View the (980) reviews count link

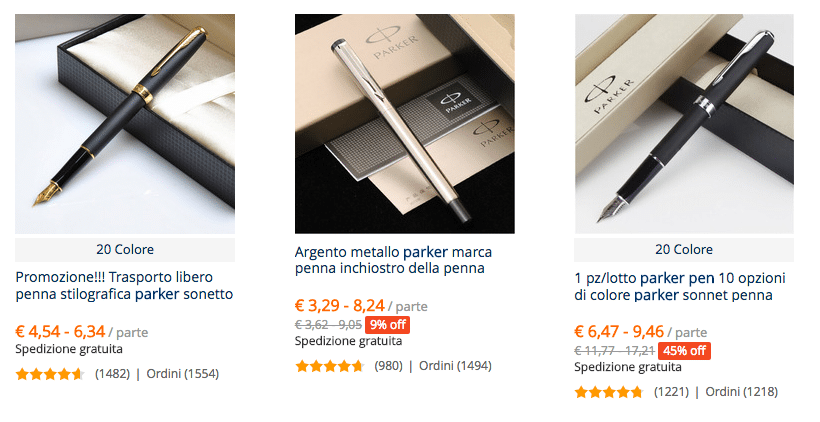389,366
